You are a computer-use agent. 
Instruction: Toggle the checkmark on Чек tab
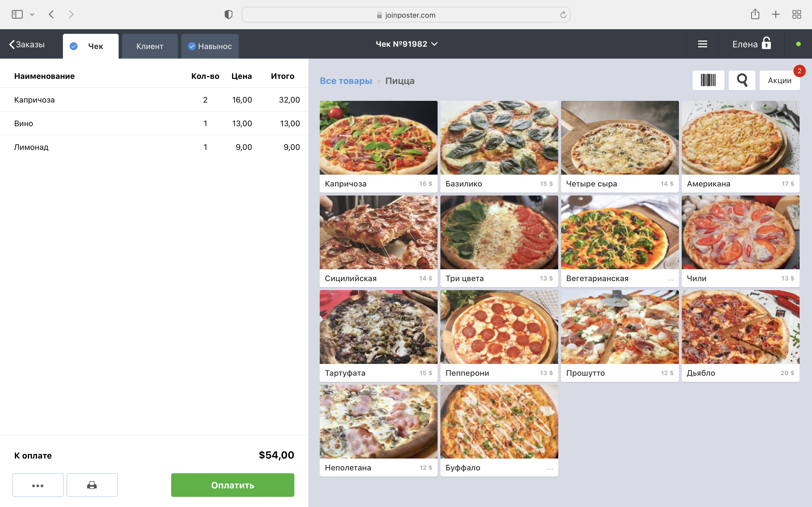[x=74, y=46]
